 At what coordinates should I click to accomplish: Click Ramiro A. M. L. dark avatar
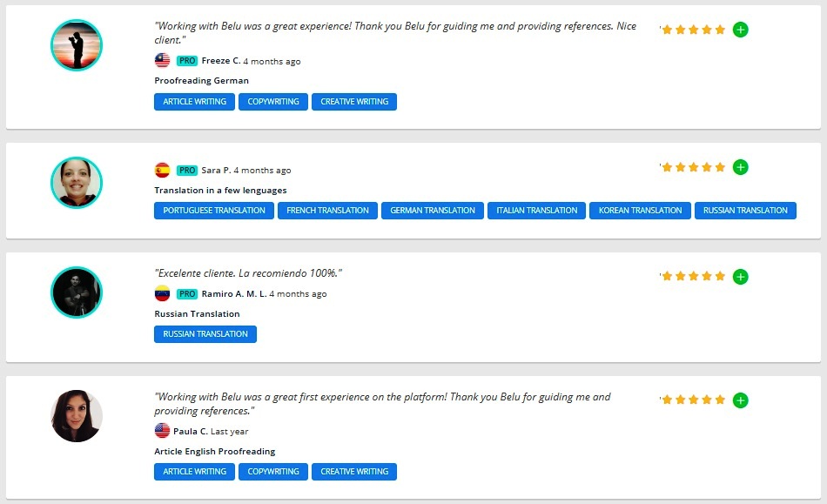tap(77, 292)
